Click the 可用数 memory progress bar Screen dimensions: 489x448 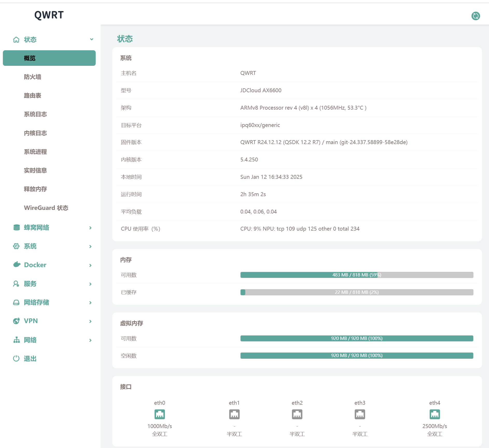click(x=357, y=275)
